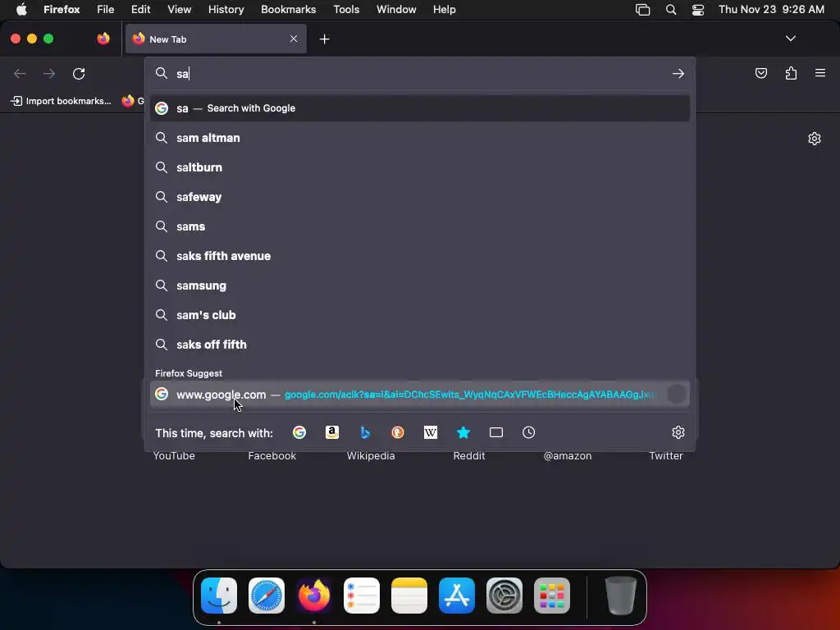
Task: Open the View menu
Action: tap(179, 9)
